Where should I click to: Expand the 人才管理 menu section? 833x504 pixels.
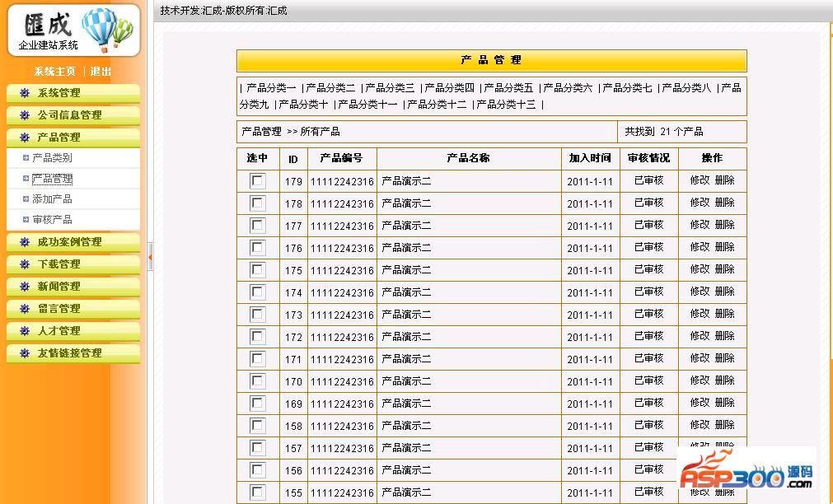[x=58, y=331]
